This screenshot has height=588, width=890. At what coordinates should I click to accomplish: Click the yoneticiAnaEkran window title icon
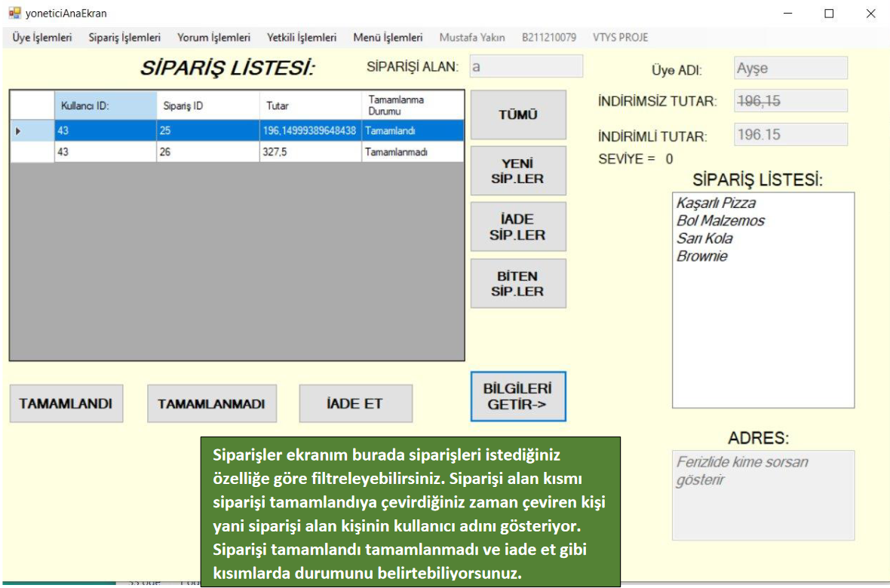point(14,13)
